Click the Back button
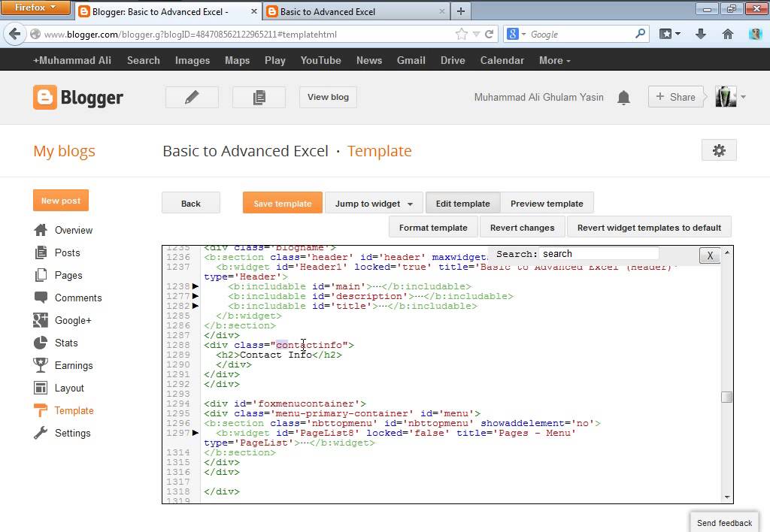This screenshot has height=532, width=770. click(x=190, y=203)
